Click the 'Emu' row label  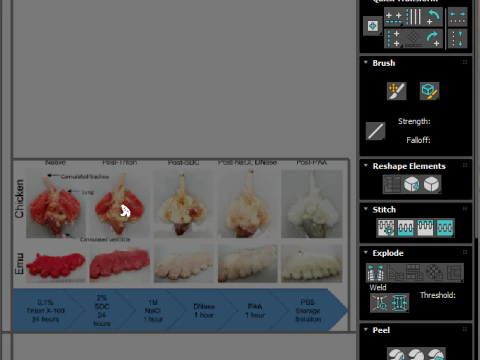coord(19,263)
